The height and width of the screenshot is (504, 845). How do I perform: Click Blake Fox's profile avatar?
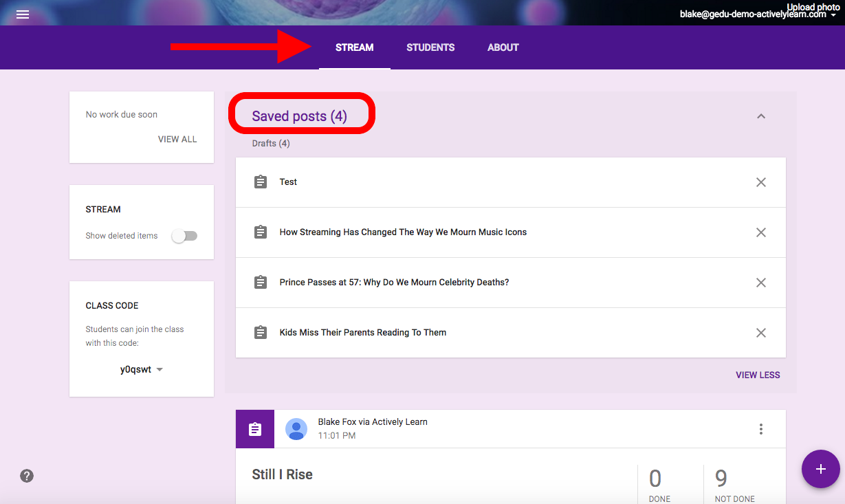click(296, 429)
